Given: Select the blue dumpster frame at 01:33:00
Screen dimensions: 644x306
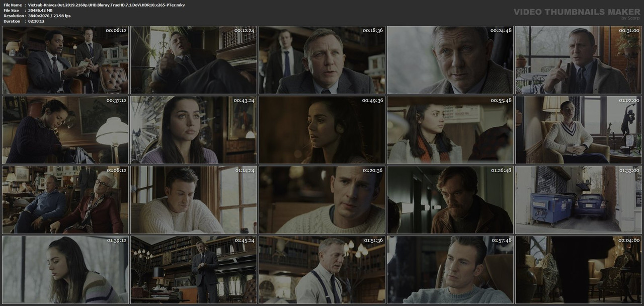Looking at the screenshot, I should (579, 200).
